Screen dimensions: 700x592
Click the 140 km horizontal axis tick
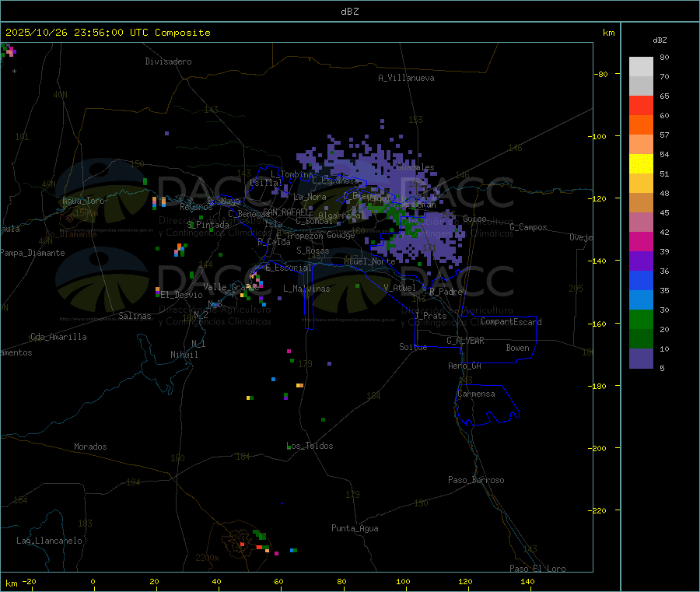tap(527, 582)
